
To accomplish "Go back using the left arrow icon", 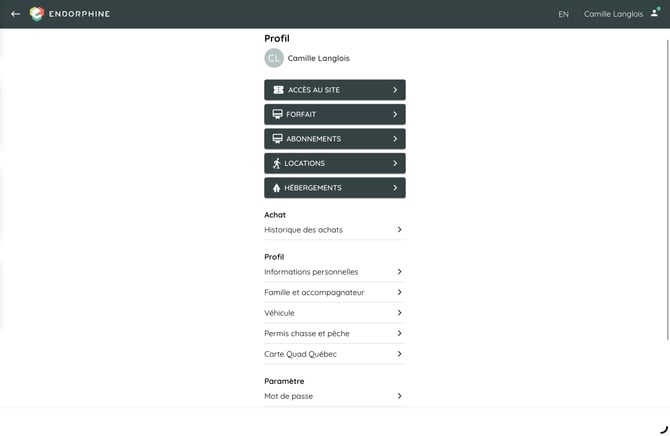I will pos(15,14).
